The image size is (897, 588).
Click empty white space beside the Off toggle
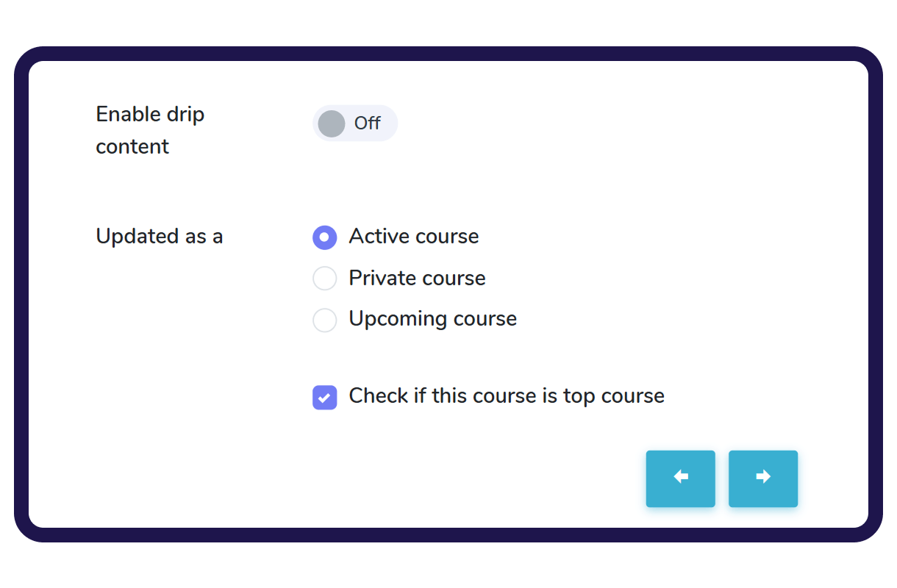(x=551, y=123)
